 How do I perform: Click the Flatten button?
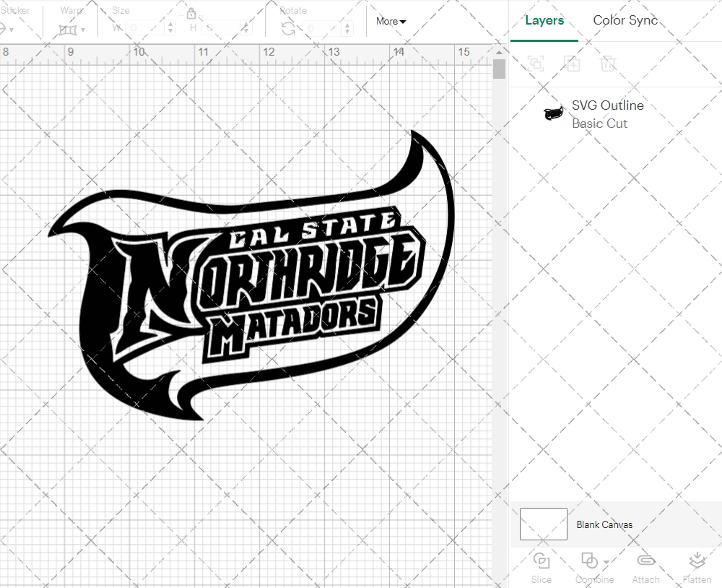point(697,568)
